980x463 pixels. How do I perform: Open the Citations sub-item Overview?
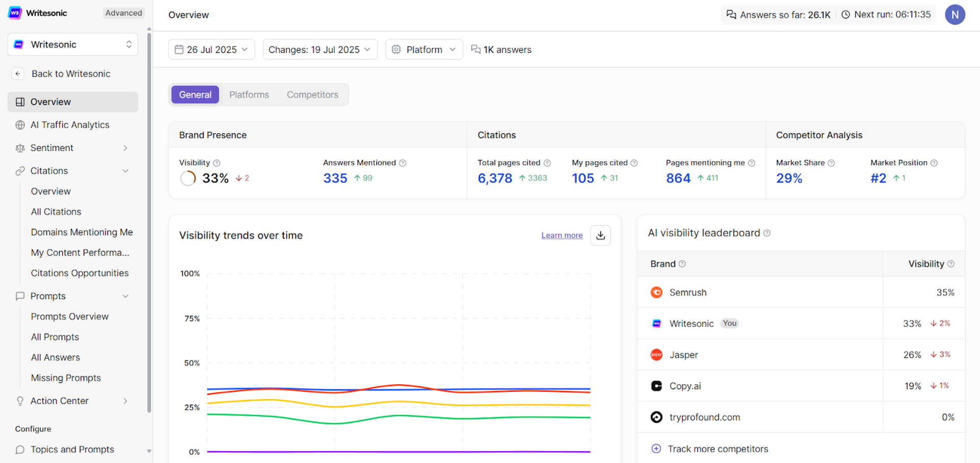(51, 191)
